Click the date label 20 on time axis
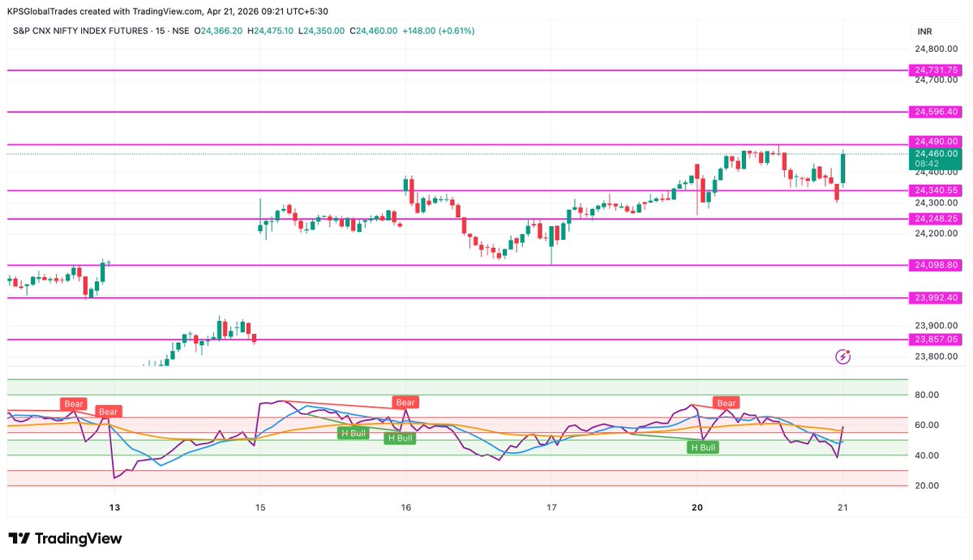Image resolution: width=973 pixels, height=560 pixels. 696,507
